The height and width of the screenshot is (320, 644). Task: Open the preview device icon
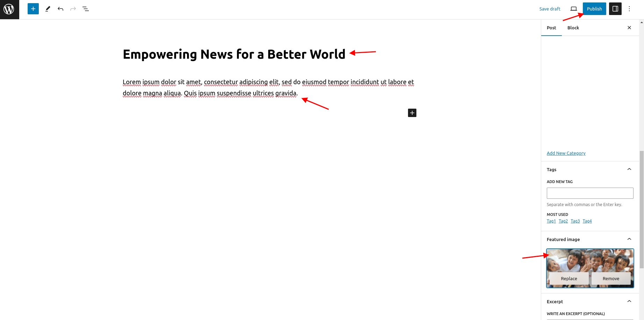[574, 9]
